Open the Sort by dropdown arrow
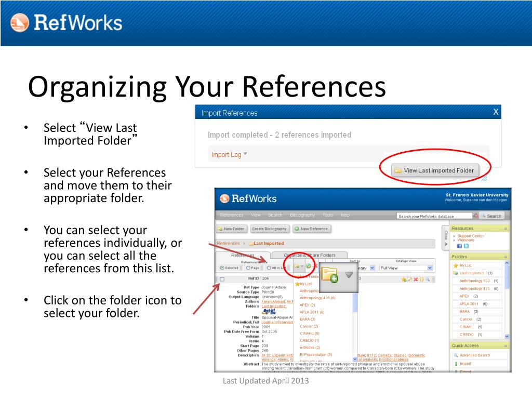The width and height of the screenshot is (532, 399). click(x=372, y=268)
